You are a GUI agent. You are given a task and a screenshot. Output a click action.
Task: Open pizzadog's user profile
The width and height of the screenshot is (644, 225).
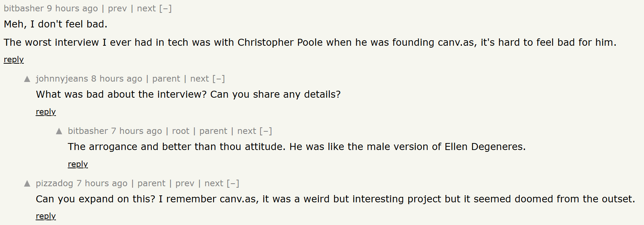click(x=54, y=183)
